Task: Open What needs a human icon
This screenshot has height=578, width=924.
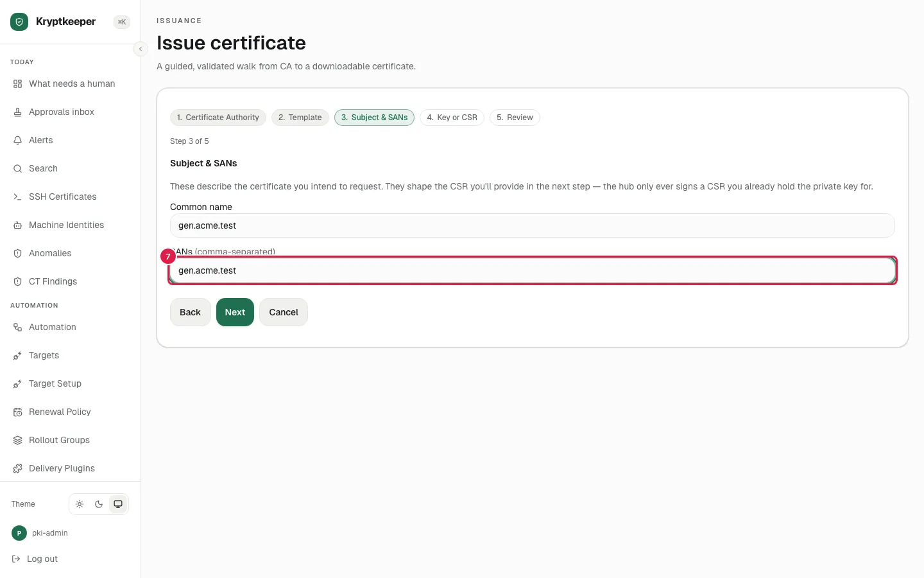Action: pos(18,84)
